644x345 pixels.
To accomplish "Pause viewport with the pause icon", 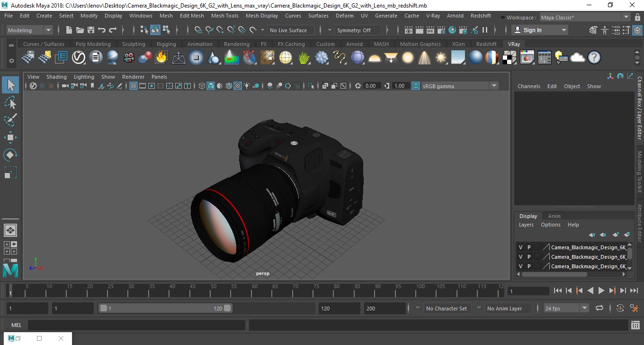I will 485,30.
